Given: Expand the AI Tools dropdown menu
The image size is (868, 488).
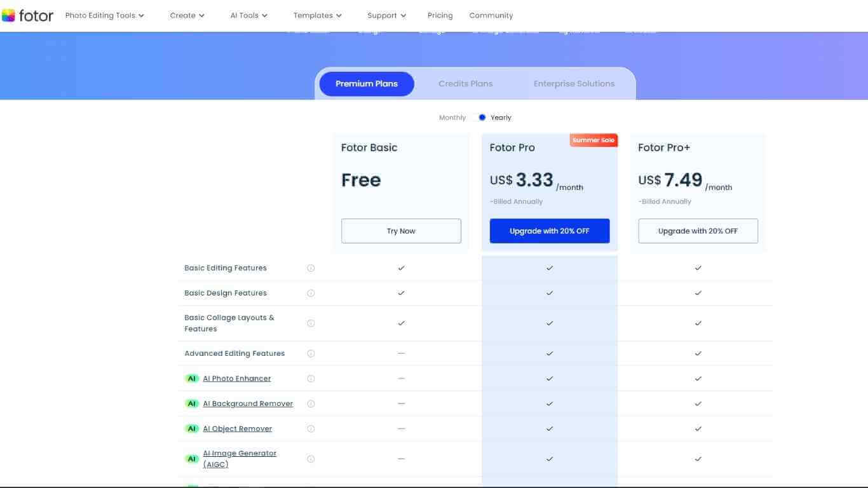Looking at the screenshot, I should 249,15.
